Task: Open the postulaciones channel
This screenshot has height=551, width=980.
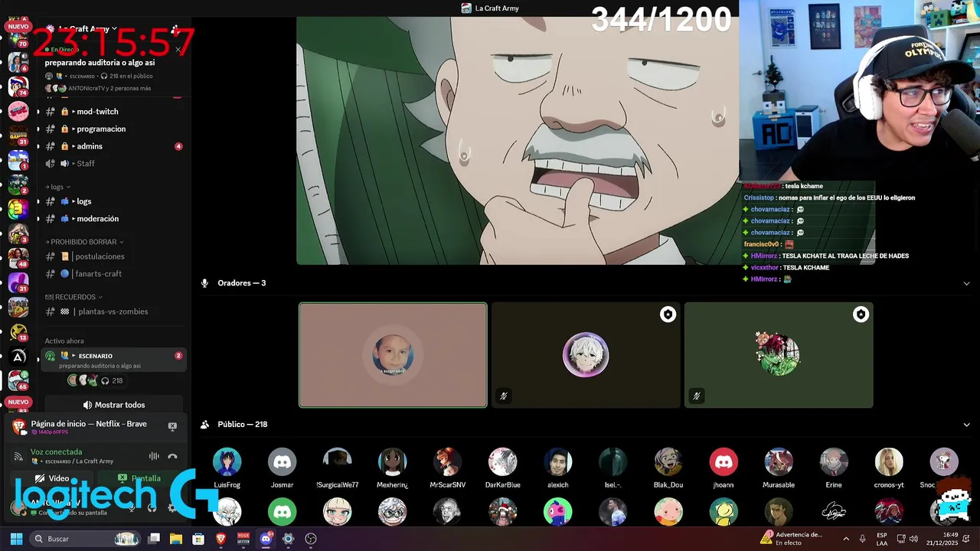Action: [x=113, y=256]
